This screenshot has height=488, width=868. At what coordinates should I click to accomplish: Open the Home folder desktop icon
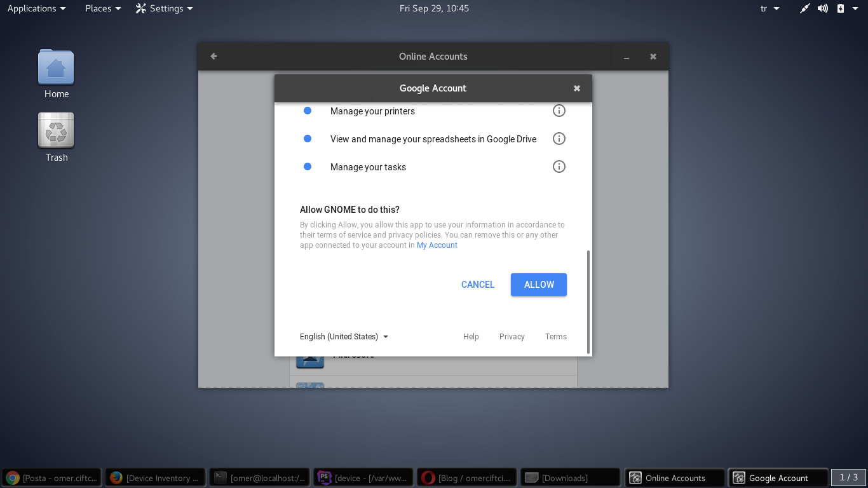coord(56,68)
